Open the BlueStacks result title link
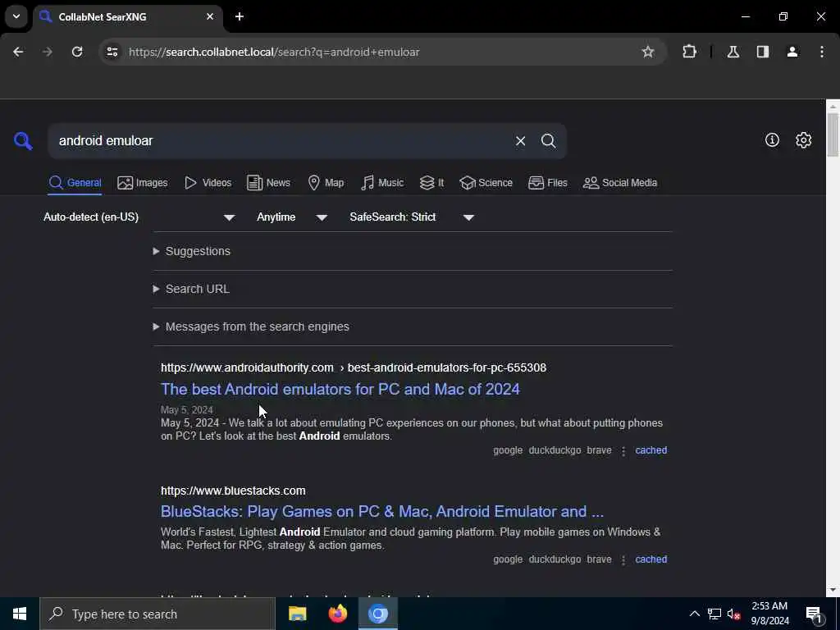The width and height of the screenshot is (840, 630). tap(382, 511)
